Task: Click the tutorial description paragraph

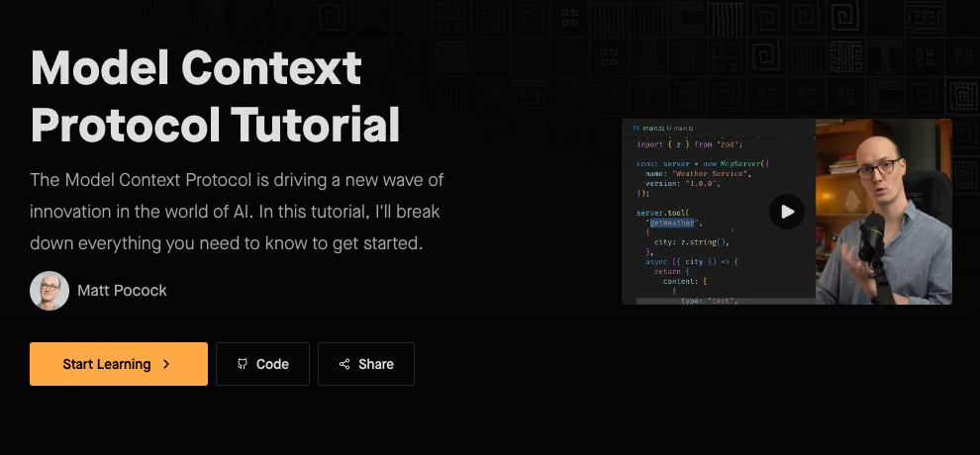Action: coord(238,211)
